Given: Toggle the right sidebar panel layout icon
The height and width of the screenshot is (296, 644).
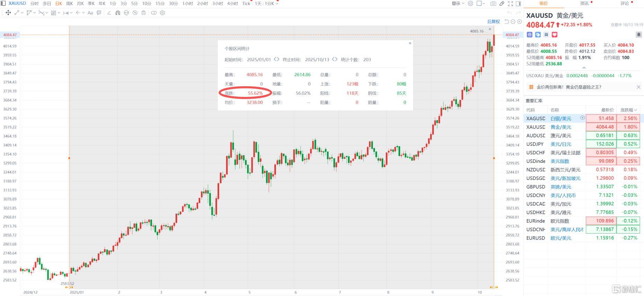Looking at the screenshot, I should [518, 3].
